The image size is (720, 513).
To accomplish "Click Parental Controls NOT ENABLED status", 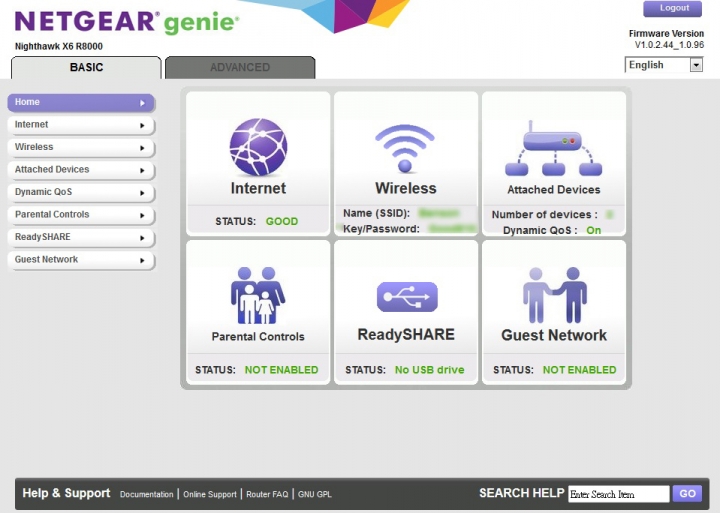I will click(x=281, y=370).
